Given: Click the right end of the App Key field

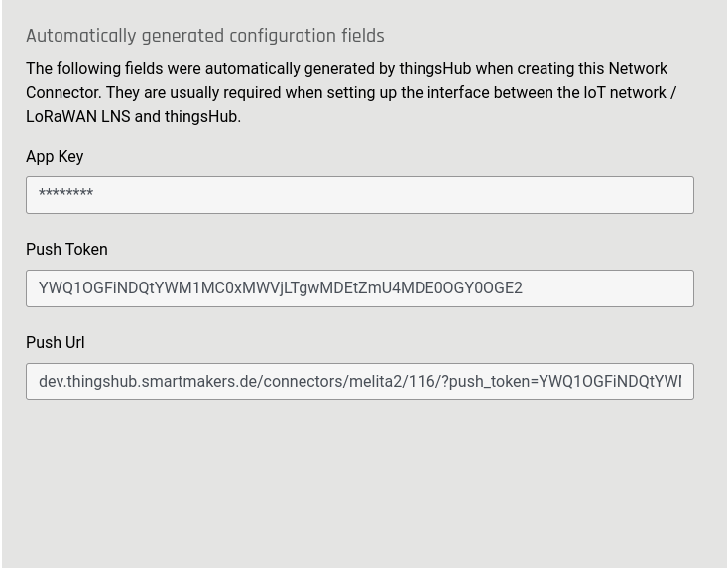Looking at the screenshot, I should (674, 195).
